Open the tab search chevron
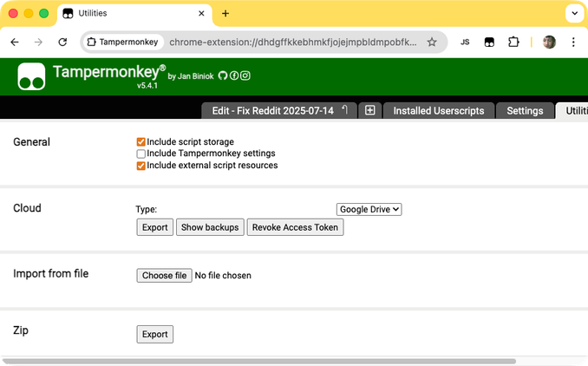 point(574,13)
